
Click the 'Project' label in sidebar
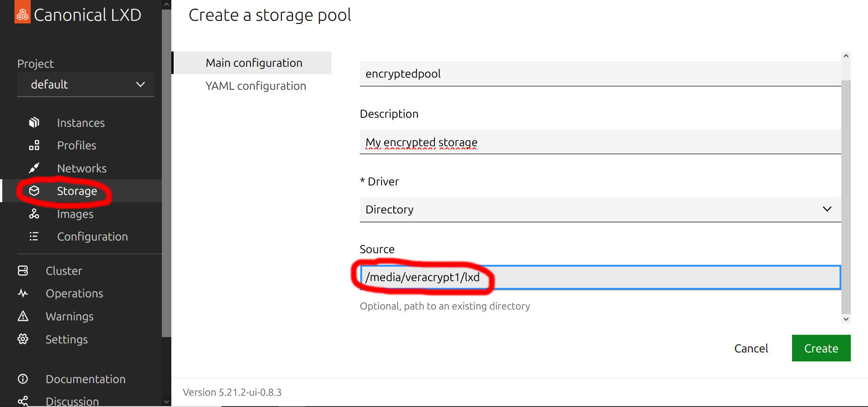click(x=35, y=64)
